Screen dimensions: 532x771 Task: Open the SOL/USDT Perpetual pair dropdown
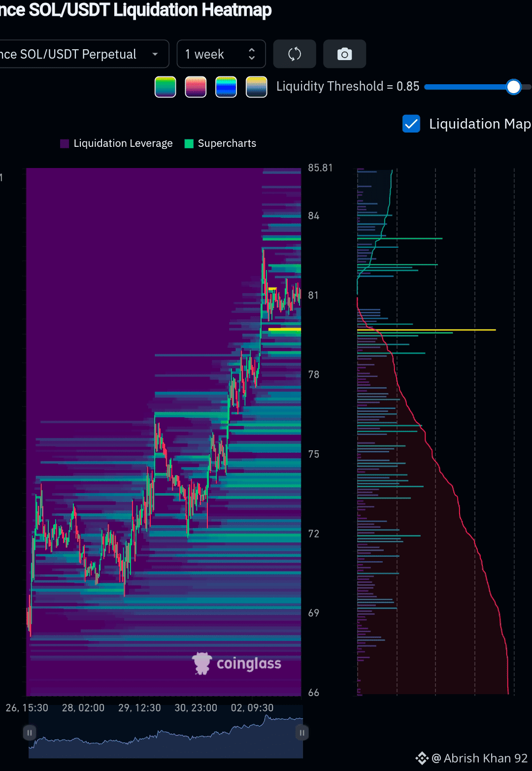(84, 54)
